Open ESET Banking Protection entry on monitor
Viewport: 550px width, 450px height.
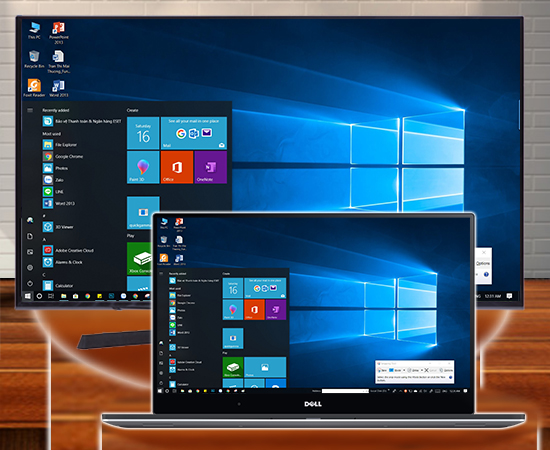[82, 121]
